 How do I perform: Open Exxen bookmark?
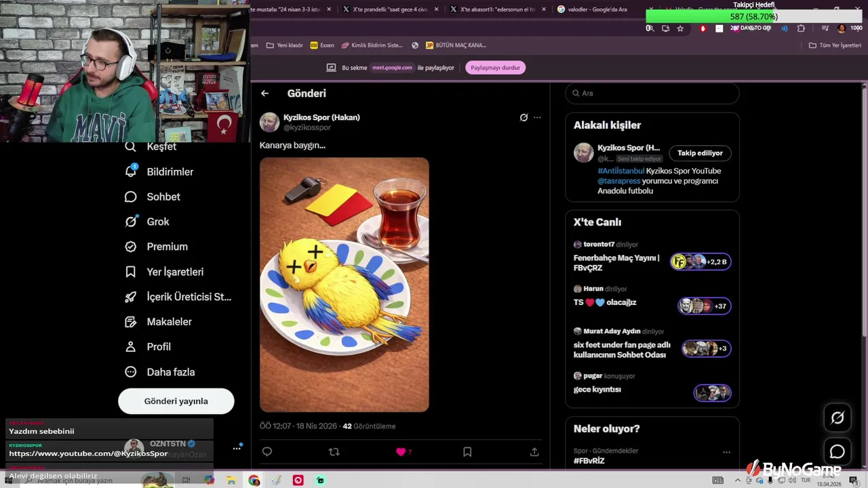(x=322, y=45)
